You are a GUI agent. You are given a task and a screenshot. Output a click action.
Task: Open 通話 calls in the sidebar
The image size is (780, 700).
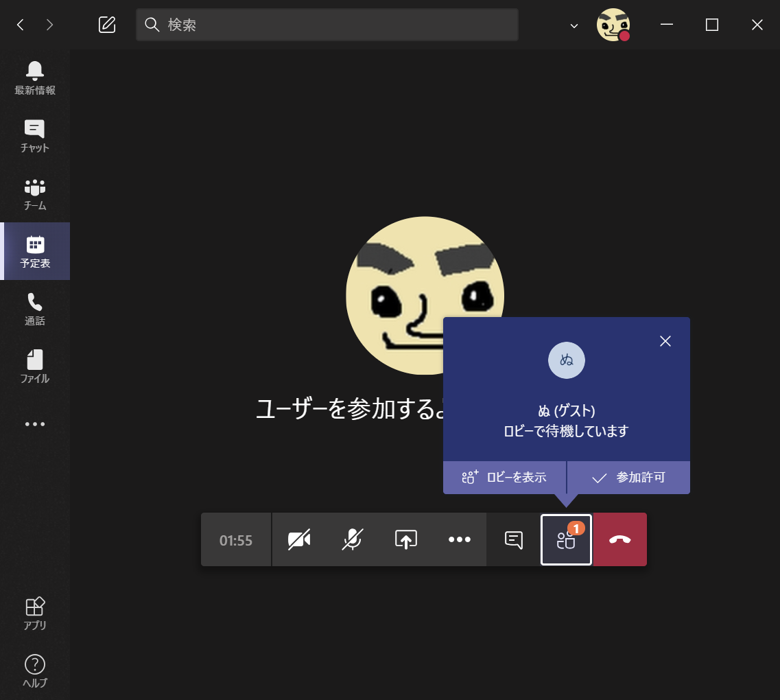pos(35,309)
